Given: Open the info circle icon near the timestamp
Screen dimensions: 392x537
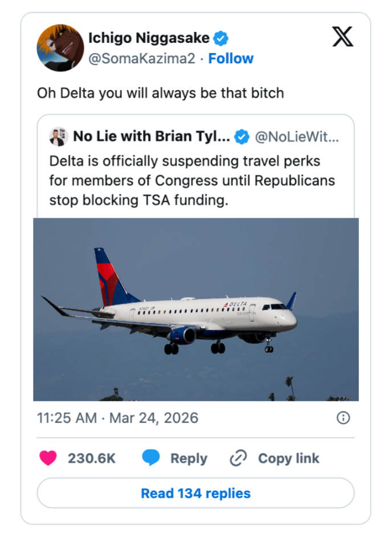Looking at the screenshot, I should click(x=343, y=418).
